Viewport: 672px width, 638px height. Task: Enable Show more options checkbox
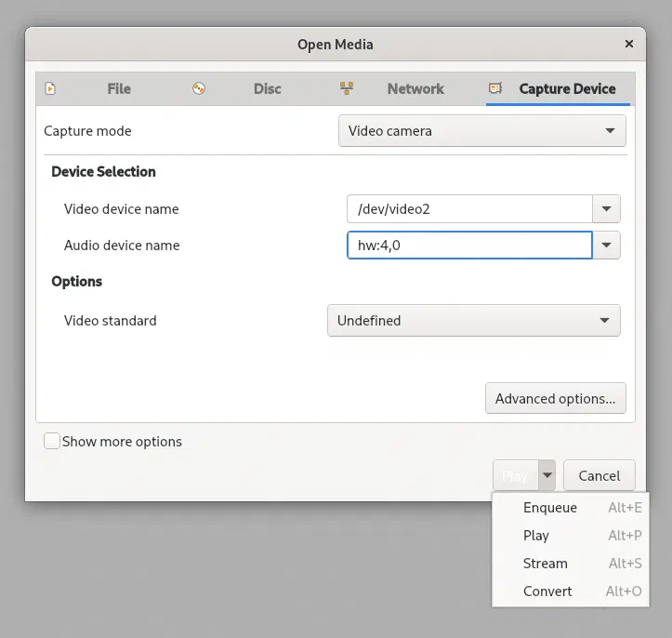point(52,441)
